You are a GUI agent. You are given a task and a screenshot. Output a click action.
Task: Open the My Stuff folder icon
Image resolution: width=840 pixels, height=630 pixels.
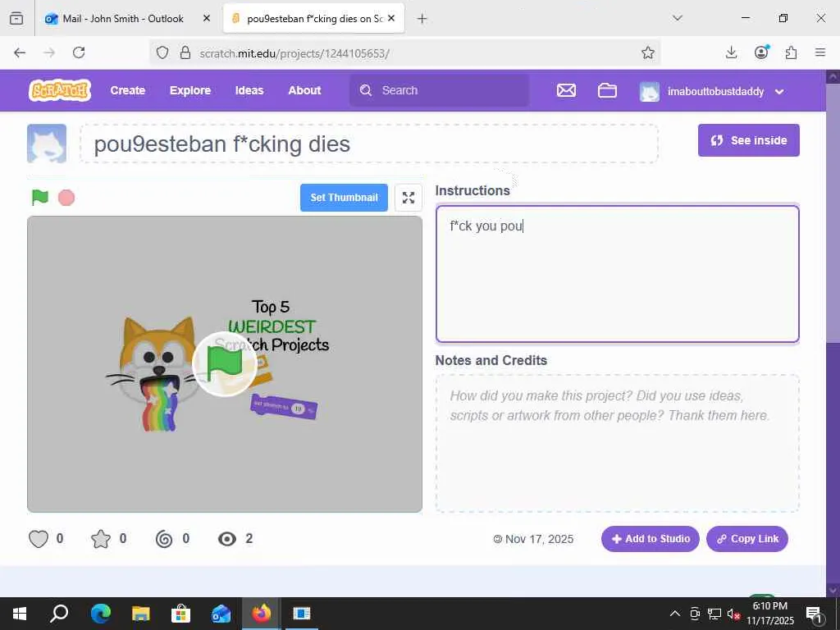(x=607, y=90)
